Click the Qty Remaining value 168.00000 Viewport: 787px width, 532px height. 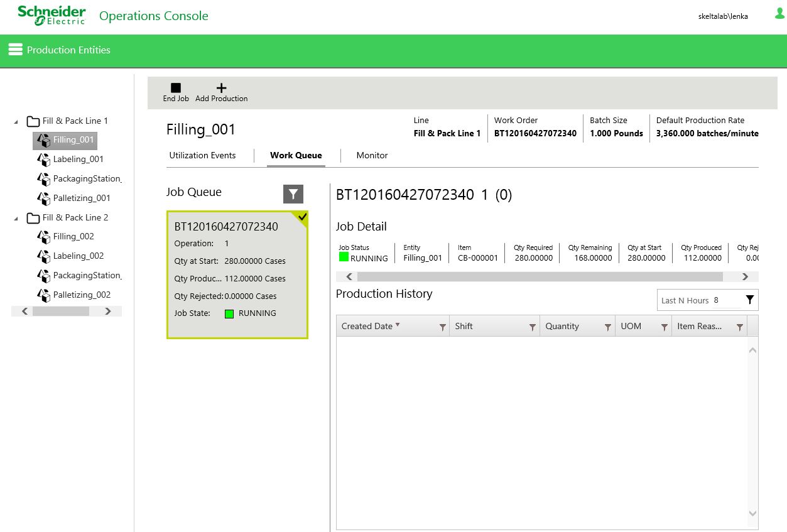(x=593, y=258)
